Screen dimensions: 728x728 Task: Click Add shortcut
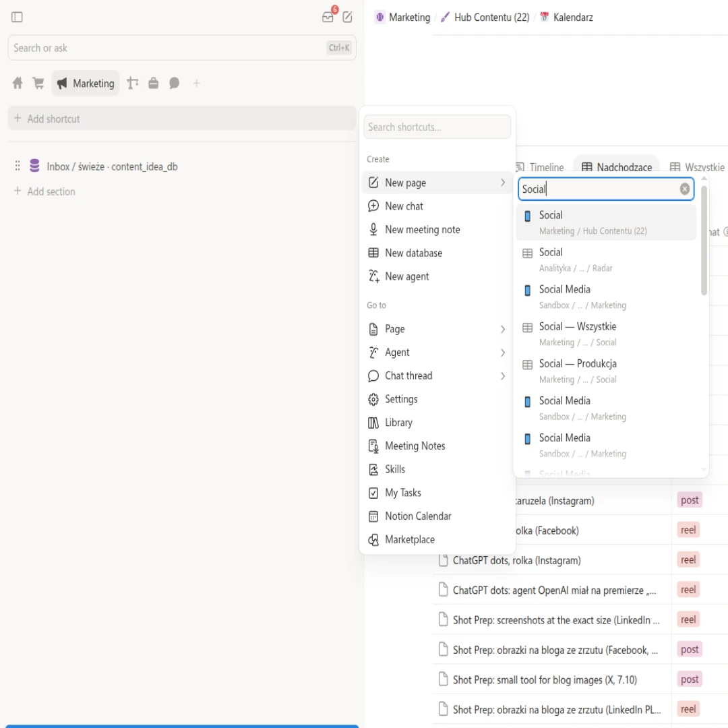click(182, 119)
